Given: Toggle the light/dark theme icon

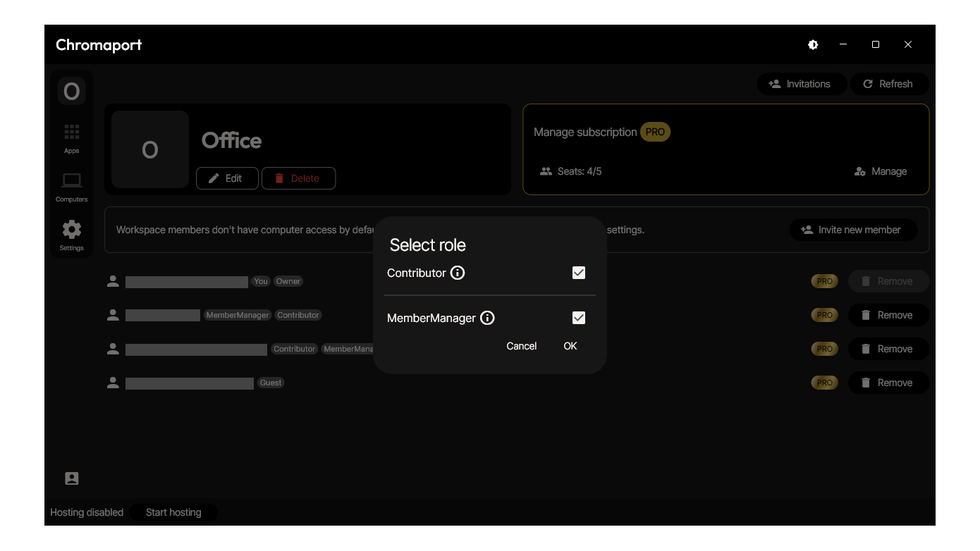Looking at the screenshot, I should point(813,44).
